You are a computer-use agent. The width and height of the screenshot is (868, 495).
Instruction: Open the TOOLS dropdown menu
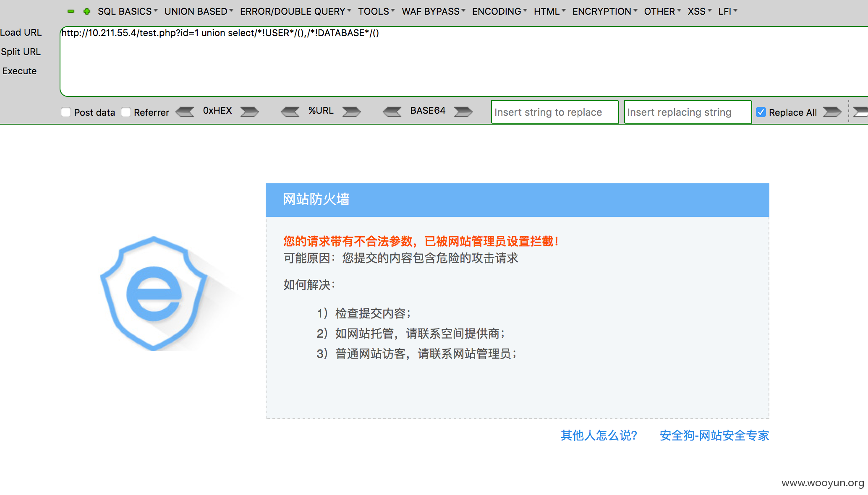(x=376, y=11)
